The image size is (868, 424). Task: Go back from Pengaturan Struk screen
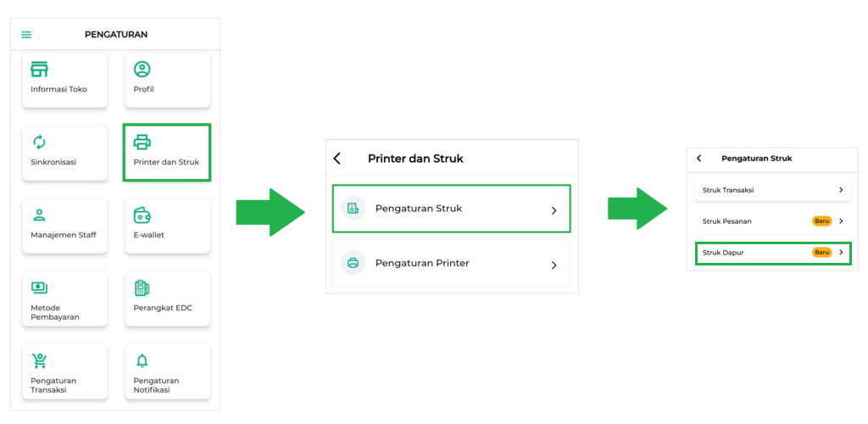(x=699, y=159)
